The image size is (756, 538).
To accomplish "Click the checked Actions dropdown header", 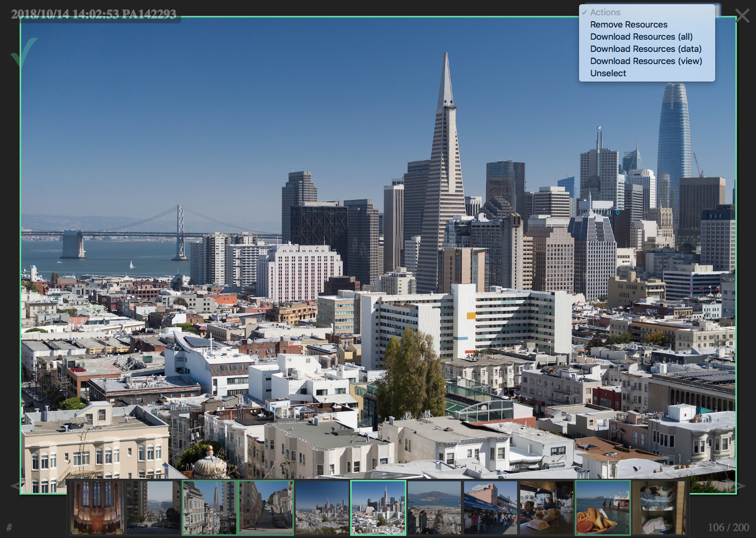I will [605, 12].
